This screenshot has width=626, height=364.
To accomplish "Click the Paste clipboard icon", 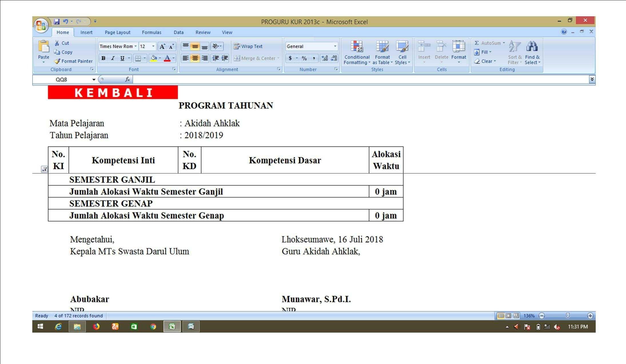I will (x=44, y=46).
